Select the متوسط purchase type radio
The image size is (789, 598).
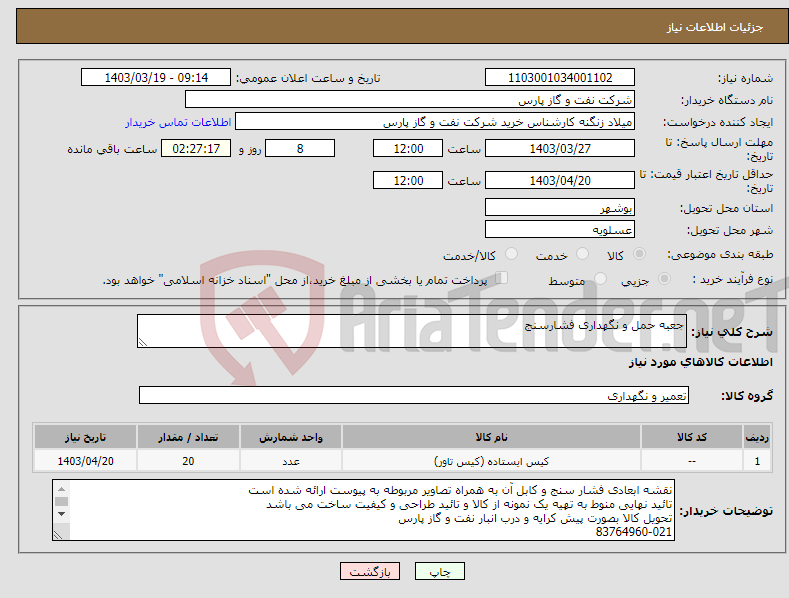(600, 279)
